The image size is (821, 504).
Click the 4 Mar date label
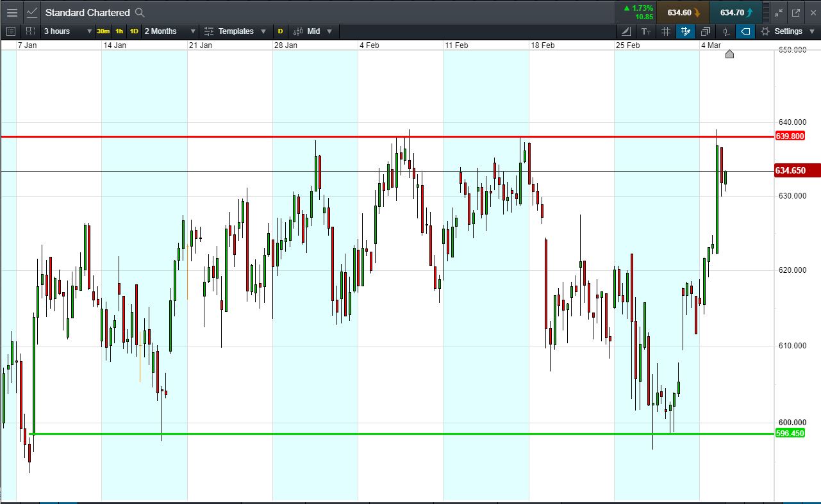point(713,45)
